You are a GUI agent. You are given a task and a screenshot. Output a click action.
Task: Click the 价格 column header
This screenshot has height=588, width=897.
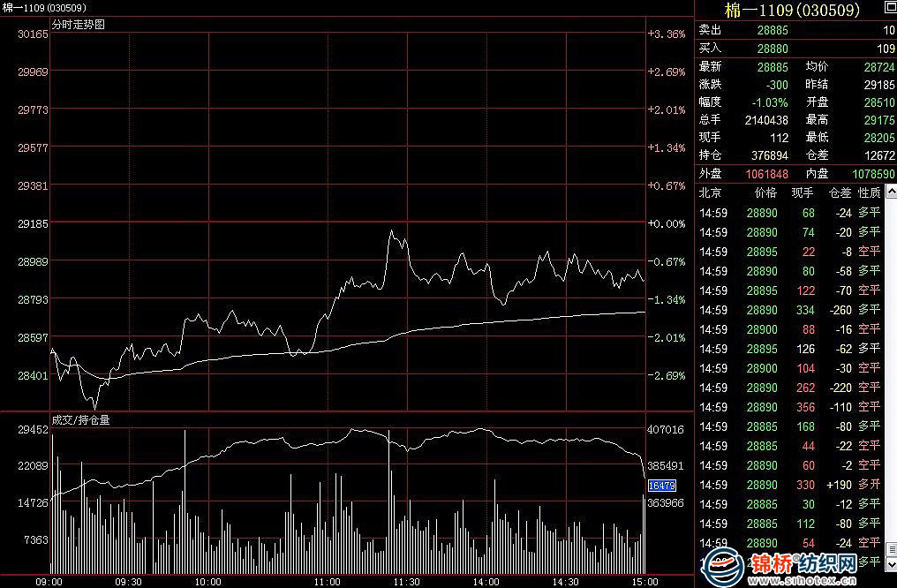pyautogui.click(x=765, y=192)
